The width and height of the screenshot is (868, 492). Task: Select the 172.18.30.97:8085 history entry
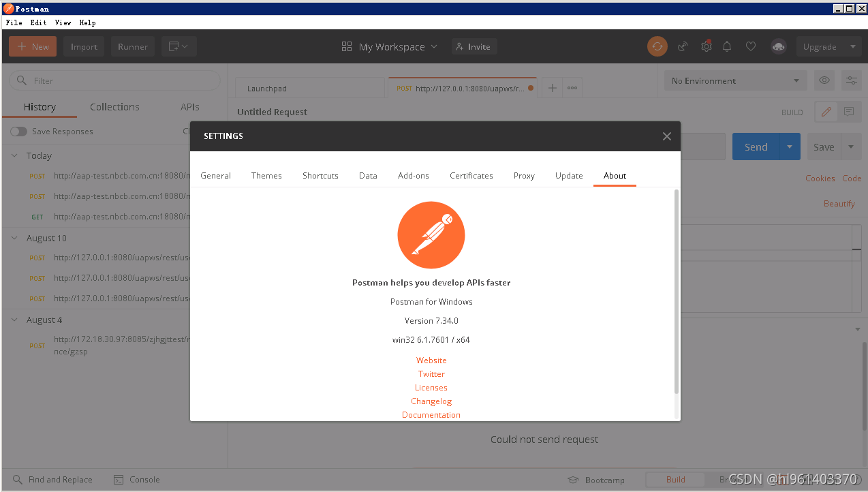(108, 345)
